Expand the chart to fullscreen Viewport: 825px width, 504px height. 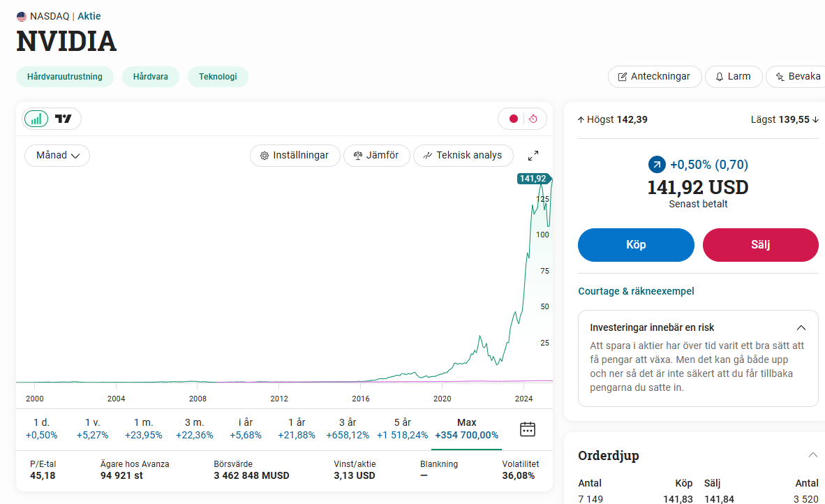[x=533, y=156]
